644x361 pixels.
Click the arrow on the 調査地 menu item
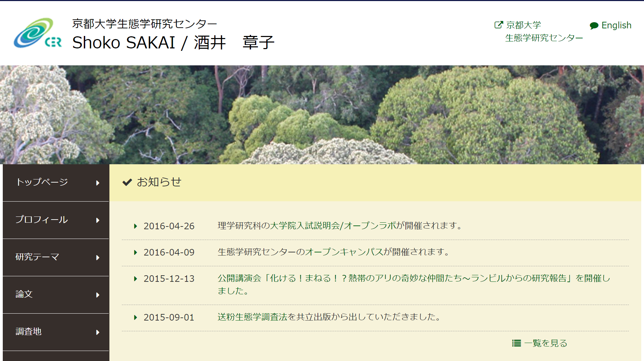click(x=98, y=332)
